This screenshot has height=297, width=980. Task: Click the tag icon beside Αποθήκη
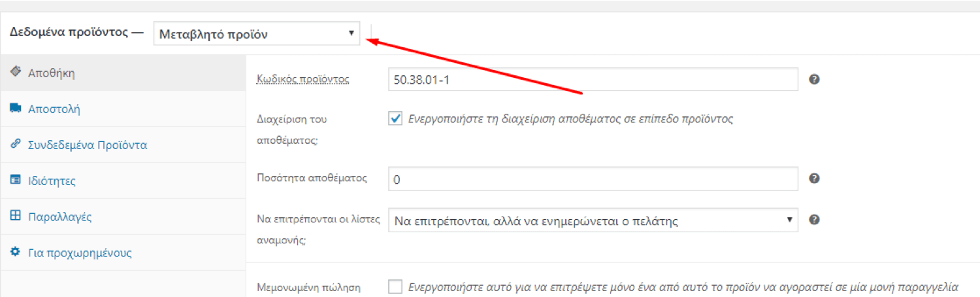[16, 73]
